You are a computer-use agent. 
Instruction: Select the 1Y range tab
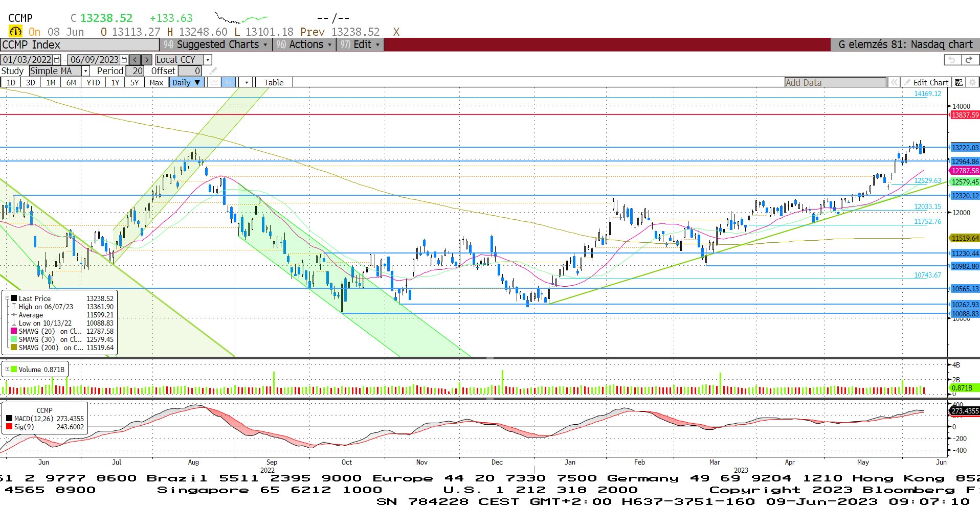115,82
